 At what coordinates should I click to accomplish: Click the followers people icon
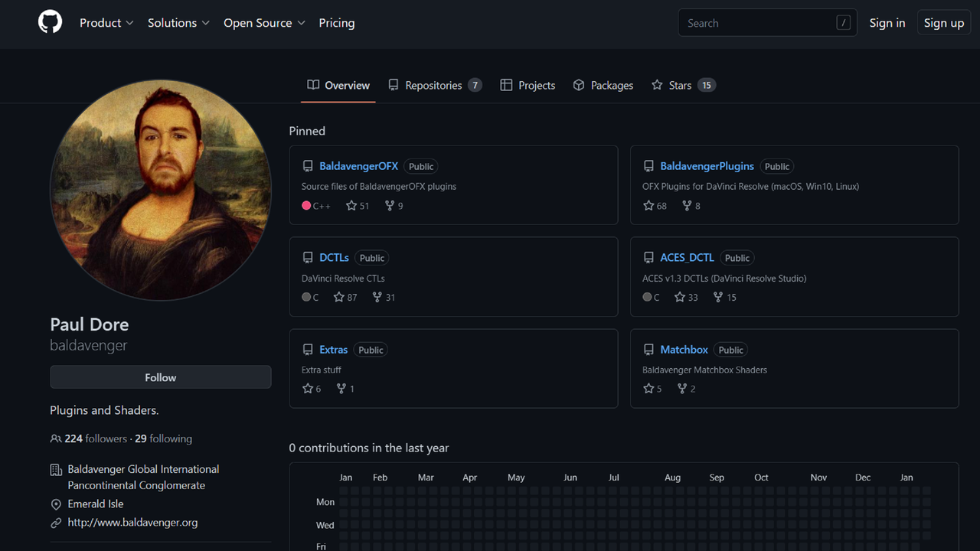pyautogui.click(x=56, y=439)
